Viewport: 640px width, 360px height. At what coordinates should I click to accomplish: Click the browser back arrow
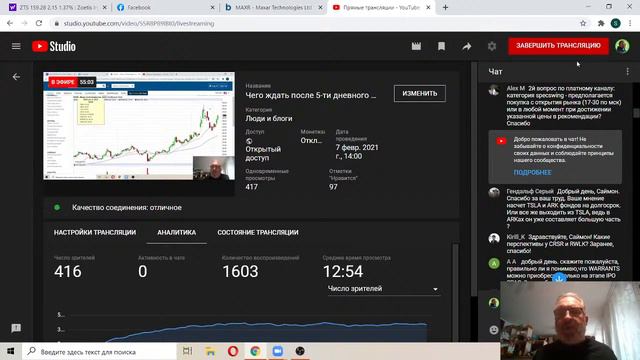tap(10, 23)
